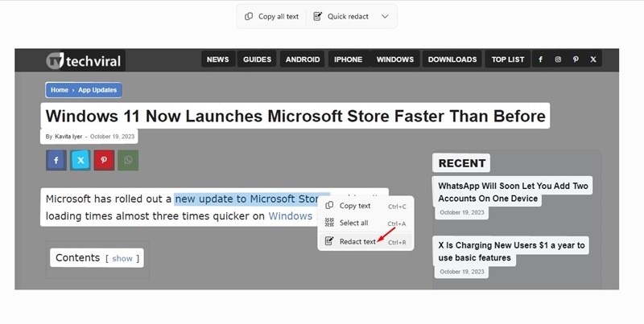Image resolution: width=644 pixels, height=324 pixels.
Task: Choose Select all in context menu
Action: click(365, 224)
